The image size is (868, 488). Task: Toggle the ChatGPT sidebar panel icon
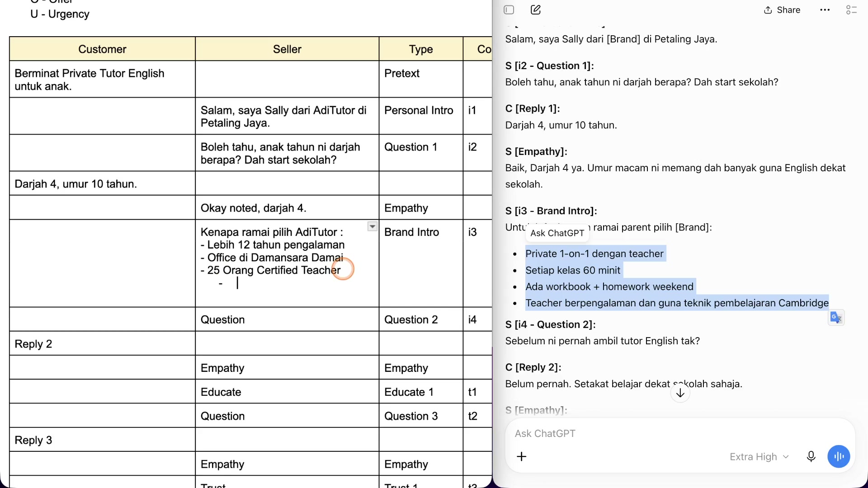coord(509,10)
